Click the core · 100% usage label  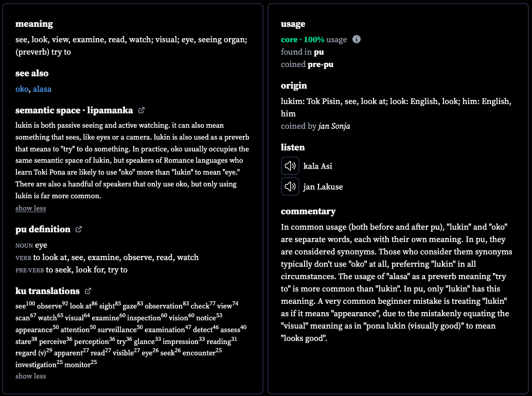(x=314, y=40)
